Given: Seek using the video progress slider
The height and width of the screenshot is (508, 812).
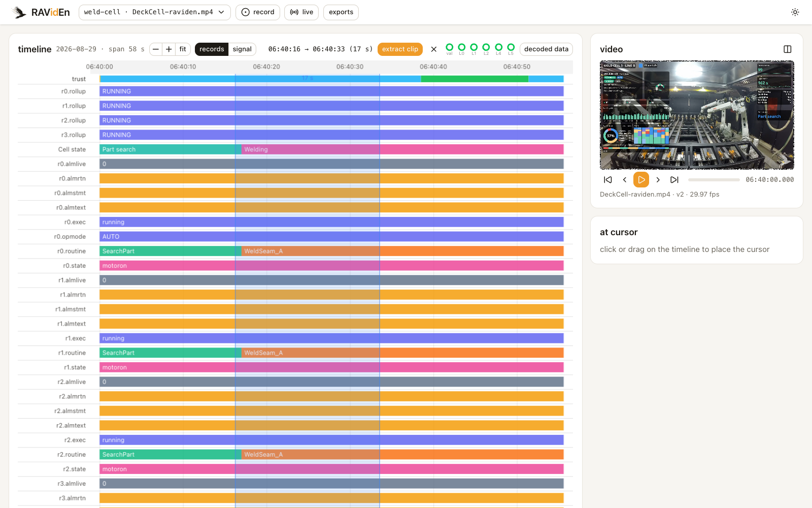Looking at the screenshot, I should pos(714,180).
